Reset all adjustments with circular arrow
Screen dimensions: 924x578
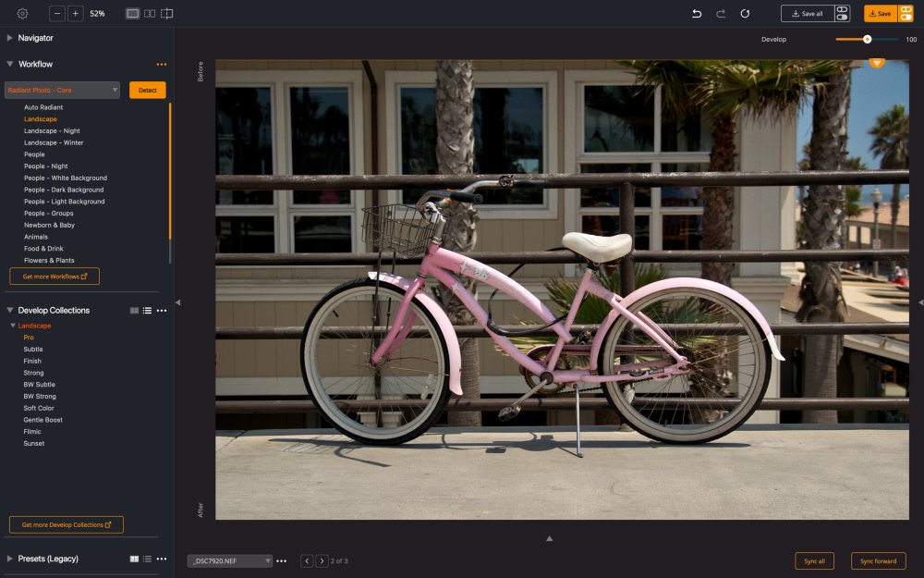point(745,14)
